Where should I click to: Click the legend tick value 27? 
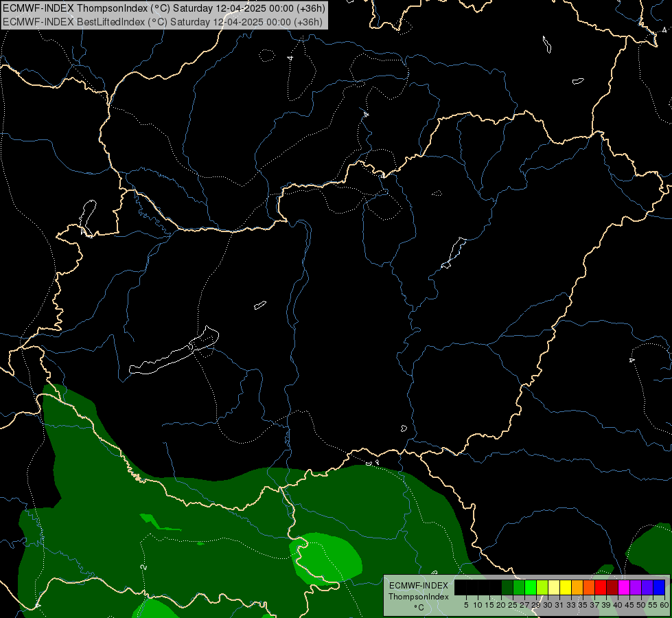tap(524, 605)
